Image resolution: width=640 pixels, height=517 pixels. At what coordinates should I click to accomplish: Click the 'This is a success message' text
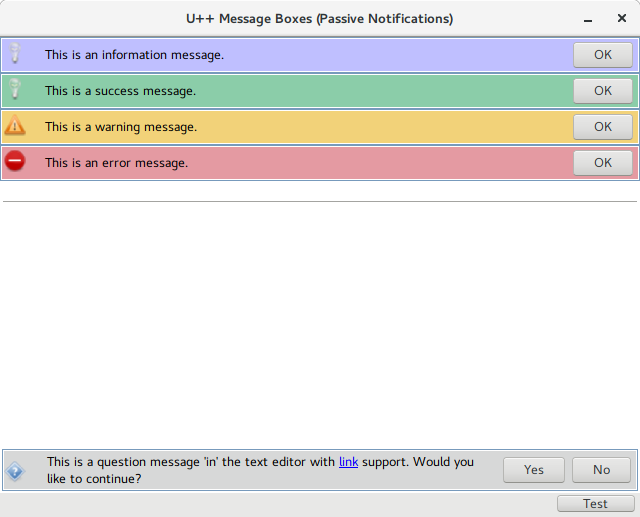tap(120, 91)
